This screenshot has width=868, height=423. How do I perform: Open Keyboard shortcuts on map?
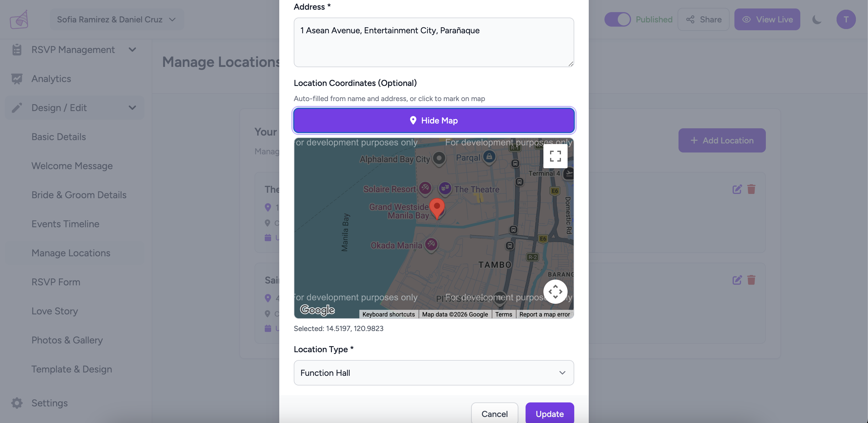(388, 314)
